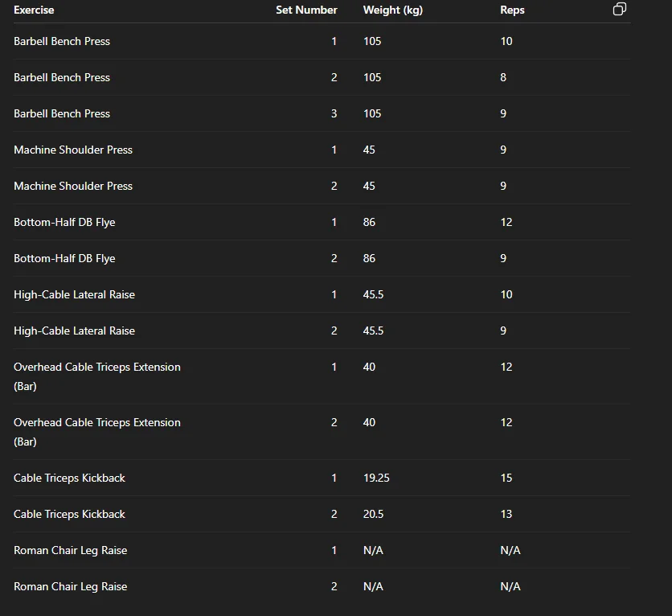Select the Weight (kg) column header
The height and width of the screenshot is (616, 672).
point(392,10)
